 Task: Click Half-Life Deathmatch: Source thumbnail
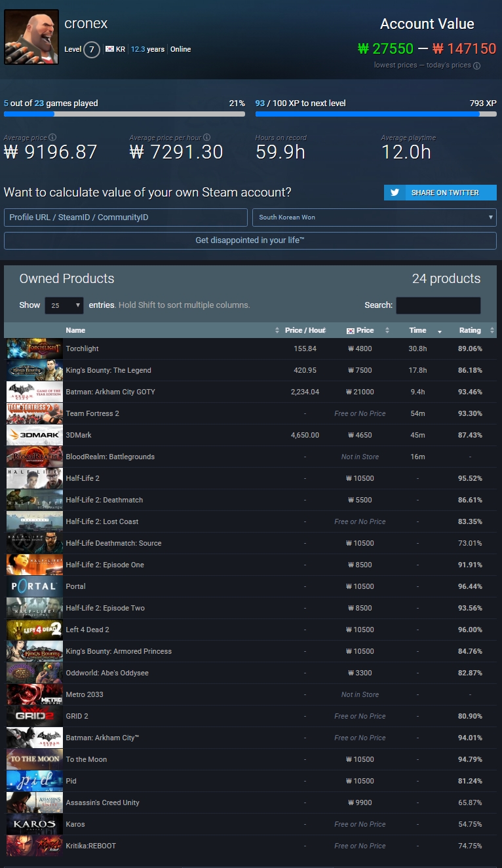[x=35, y=543]
